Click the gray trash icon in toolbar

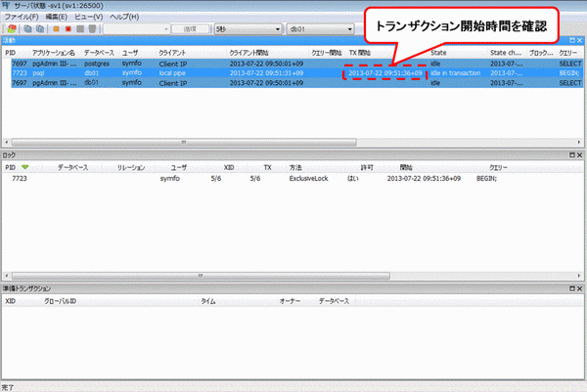92,29
